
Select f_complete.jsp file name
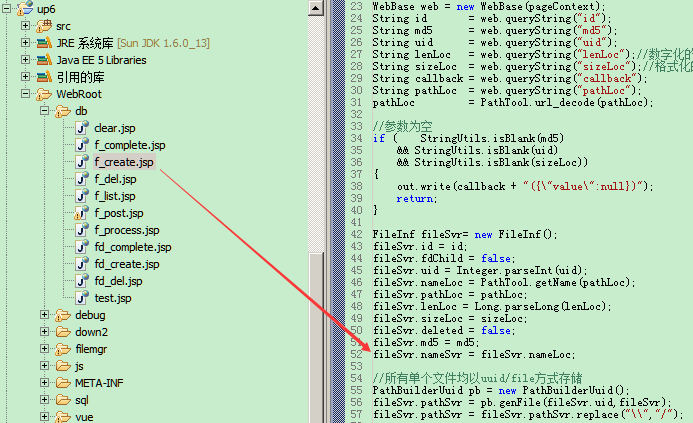tap(129, 145)
